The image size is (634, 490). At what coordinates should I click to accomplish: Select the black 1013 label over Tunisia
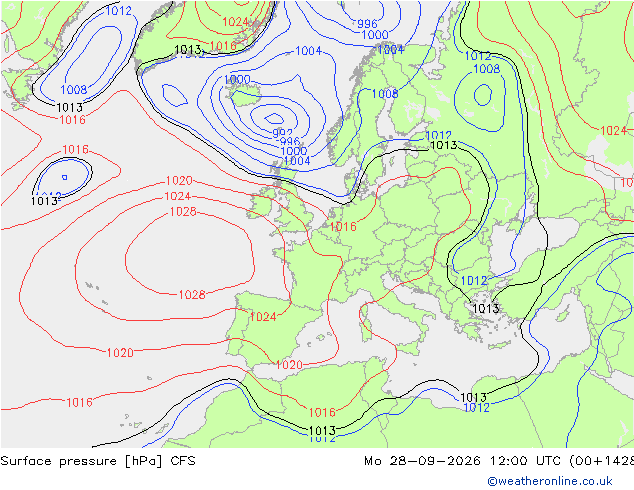pos(322,431)
